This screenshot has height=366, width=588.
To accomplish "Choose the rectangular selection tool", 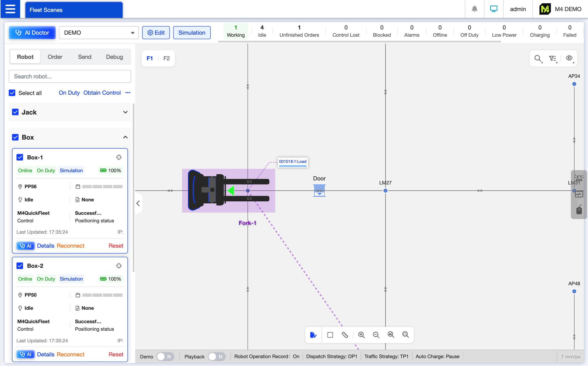I will pos(330,335).
